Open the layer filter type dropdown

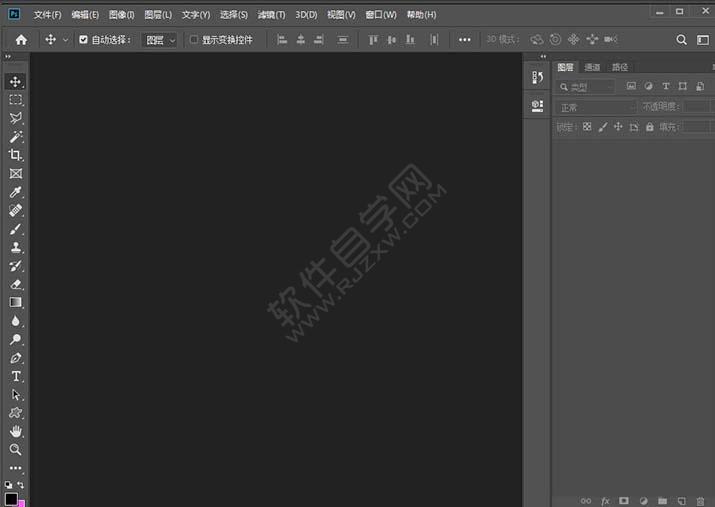click(x=585, y=87)
